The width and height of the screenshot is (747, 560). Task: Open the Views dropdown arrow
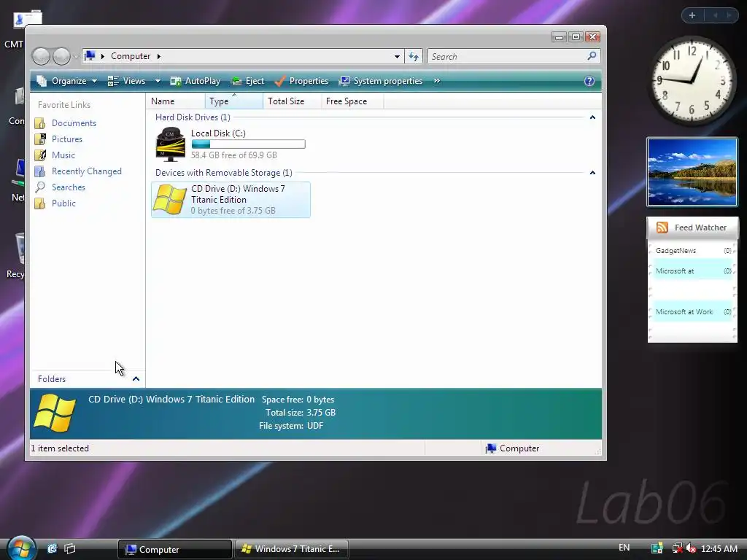158,81
